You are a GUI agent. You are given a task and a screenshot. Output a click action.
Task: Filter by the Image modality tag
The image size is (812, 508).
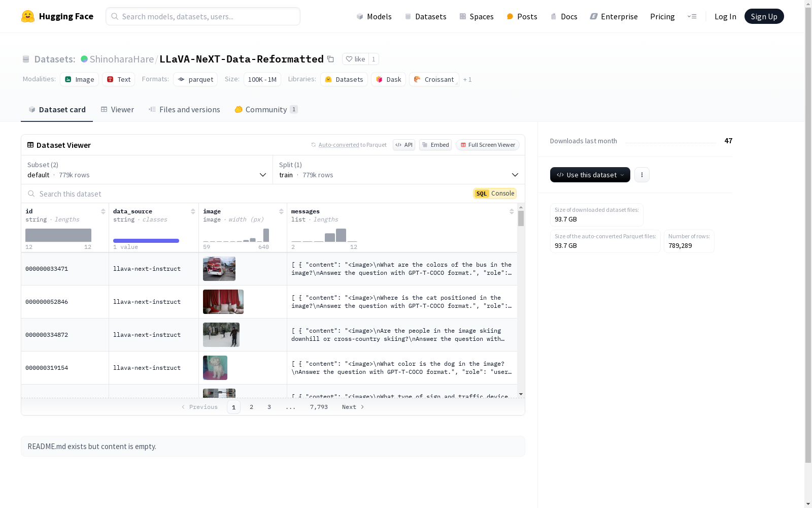(x=80, y=79)
